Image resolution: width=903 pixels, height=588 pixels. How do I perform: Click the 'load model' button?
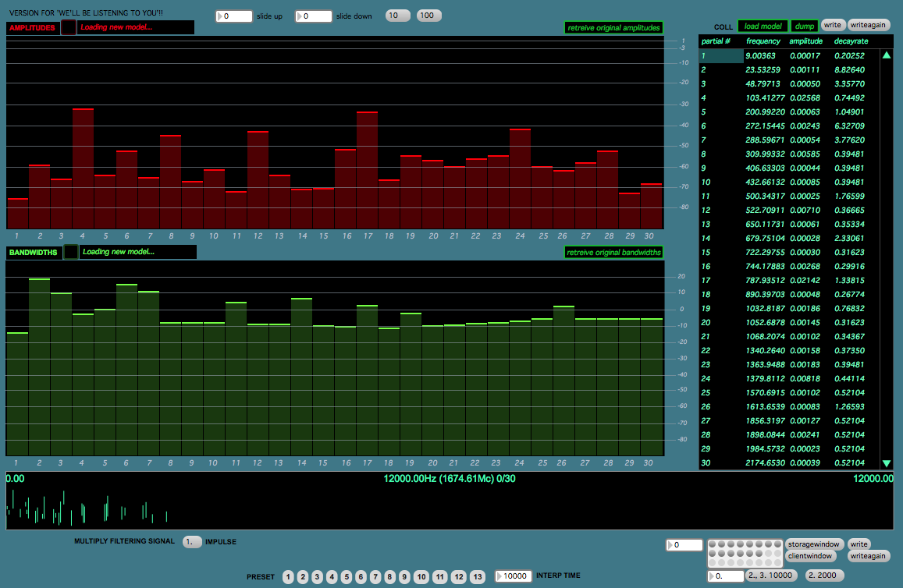tap(762, 26)
